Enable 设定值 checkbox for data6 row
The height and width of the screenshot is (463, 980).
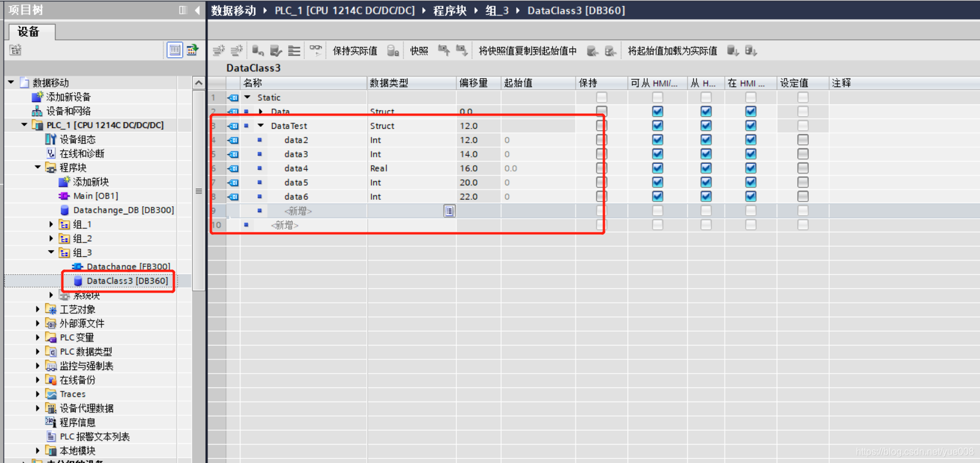point(803,196)
